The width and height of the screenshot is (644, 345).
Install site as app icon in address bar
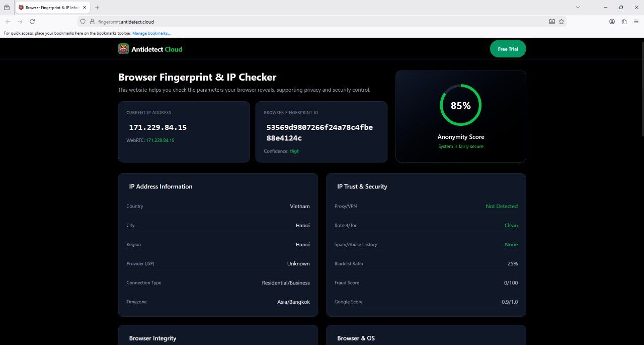(552, 22)
